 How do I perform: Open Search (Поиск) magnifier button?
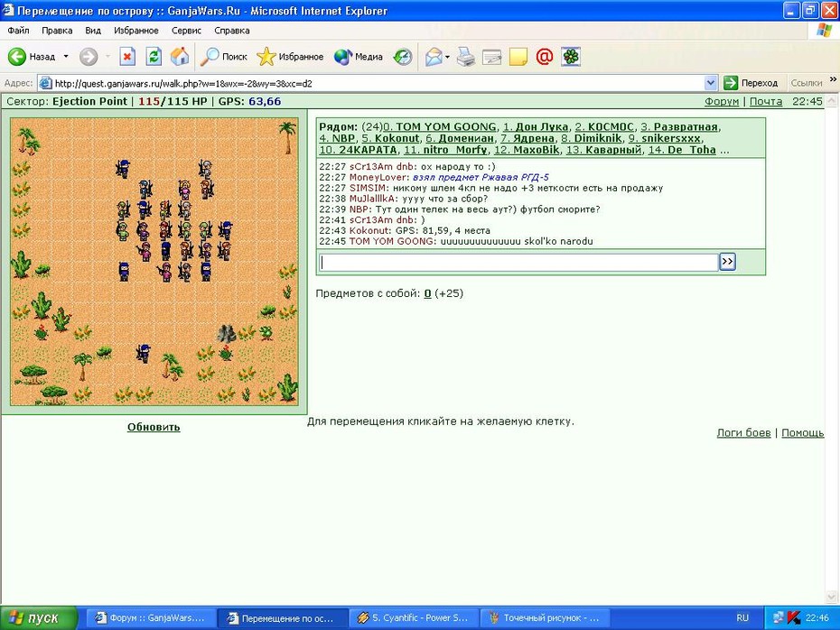(x=223, y=56)
